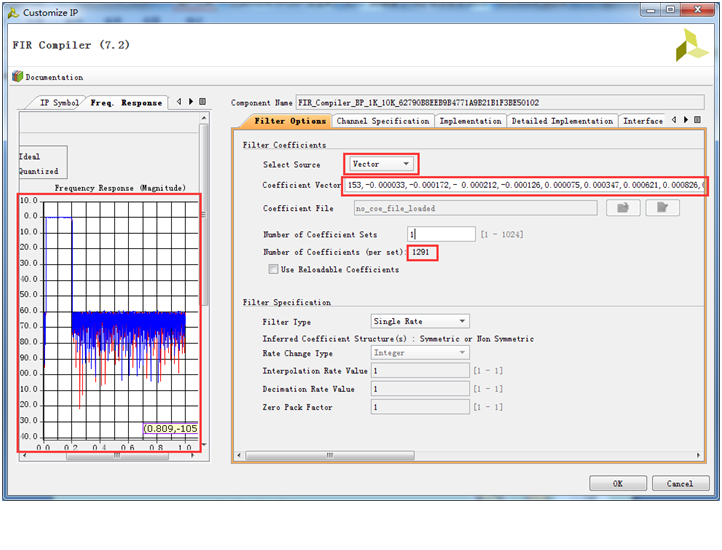
Task: Open the Rate Change Type Integer dropdown
Action: click(420, 353)
